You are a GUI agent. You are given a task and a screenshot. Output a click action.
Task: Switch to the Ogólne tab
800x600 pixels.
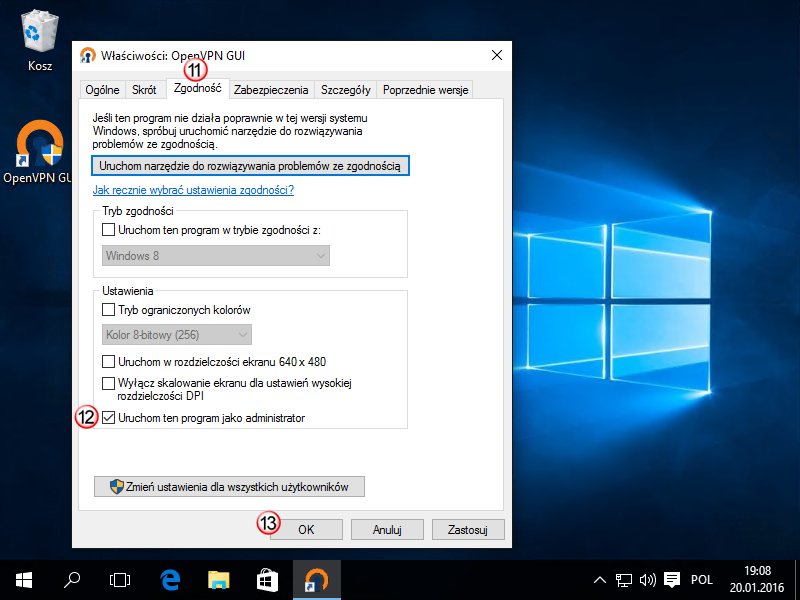(103, 90)
